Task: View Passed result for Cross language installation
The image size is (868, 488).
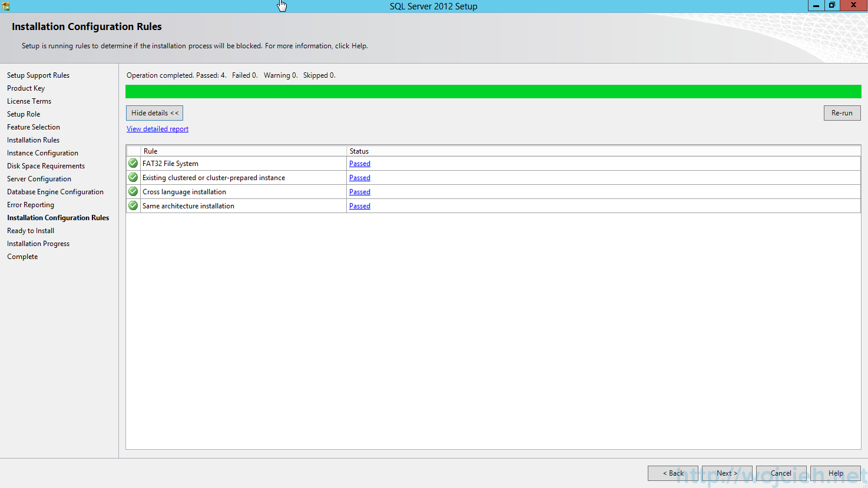Action: pos(360,192)
